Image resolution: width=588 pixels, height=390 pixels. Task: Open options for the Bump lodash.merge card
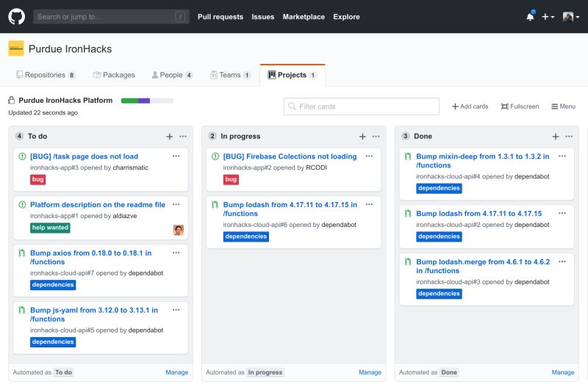tap(562, 262)
